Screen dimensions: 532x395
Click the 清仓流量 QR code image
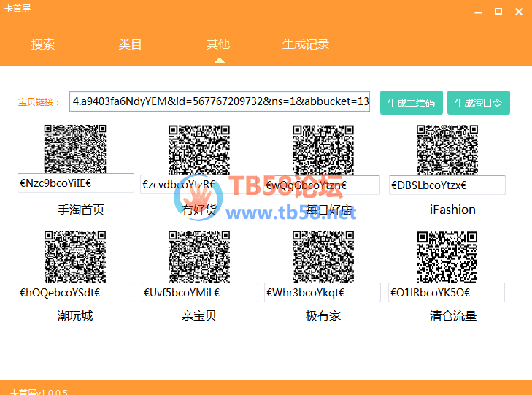pyautogui.click(x=447, y=256)
